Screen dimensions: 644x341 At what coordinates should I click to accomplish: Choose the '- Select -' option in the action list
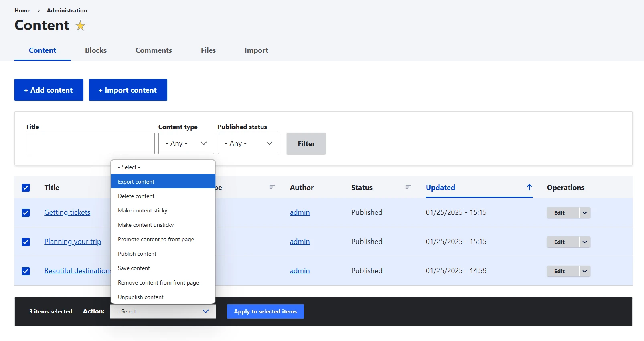tap(163, 167)
